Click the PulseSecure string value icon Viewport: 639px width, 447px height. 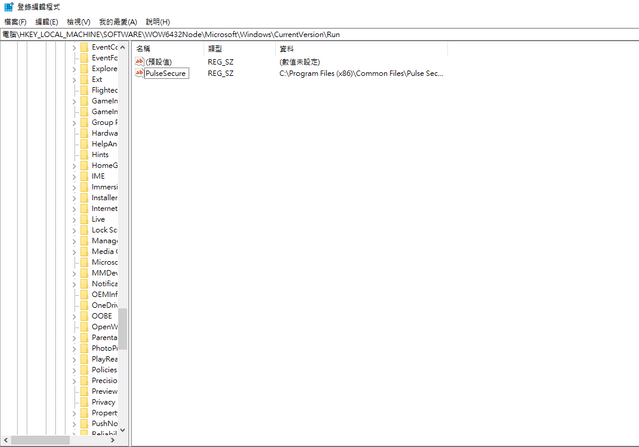point(140,73)
